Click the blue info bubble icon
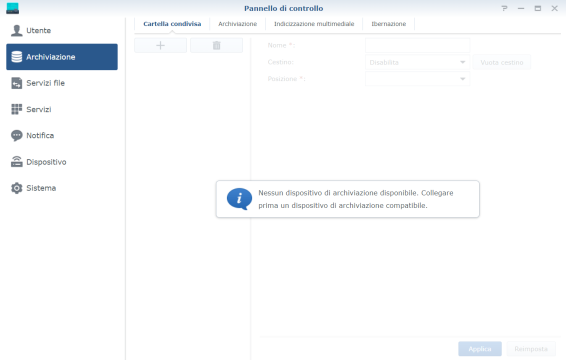The width and height of the screenshot is (566, 360). pos(239,199)
